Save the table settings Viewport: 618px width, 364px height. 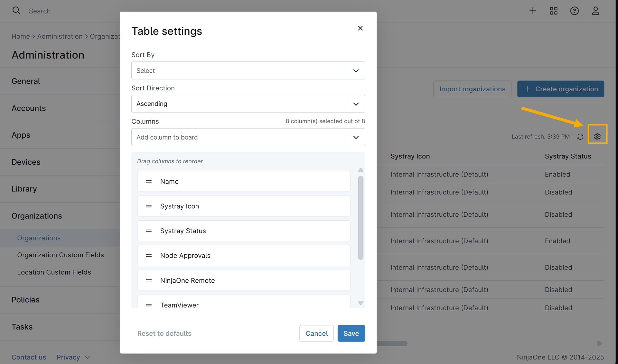(x=351, y=333)
